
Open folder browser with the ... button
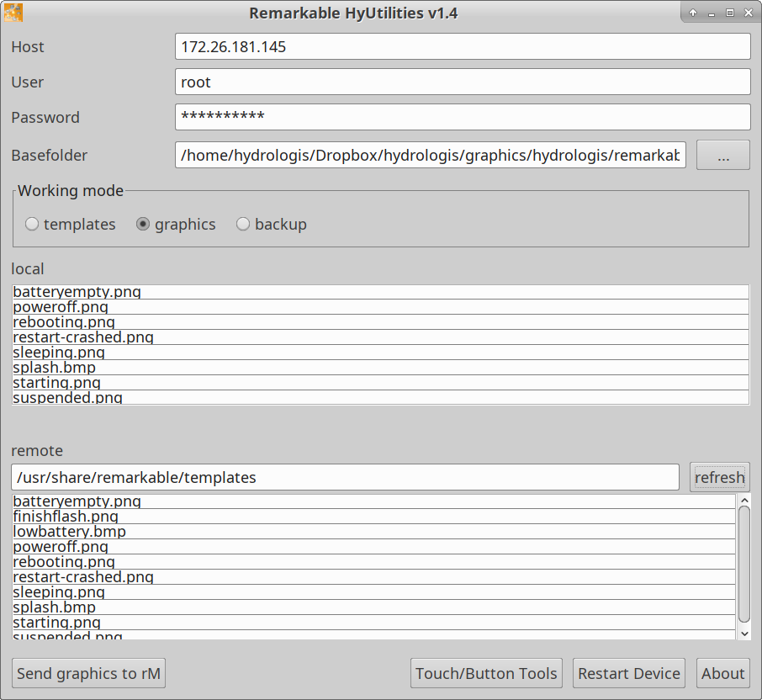723,155
